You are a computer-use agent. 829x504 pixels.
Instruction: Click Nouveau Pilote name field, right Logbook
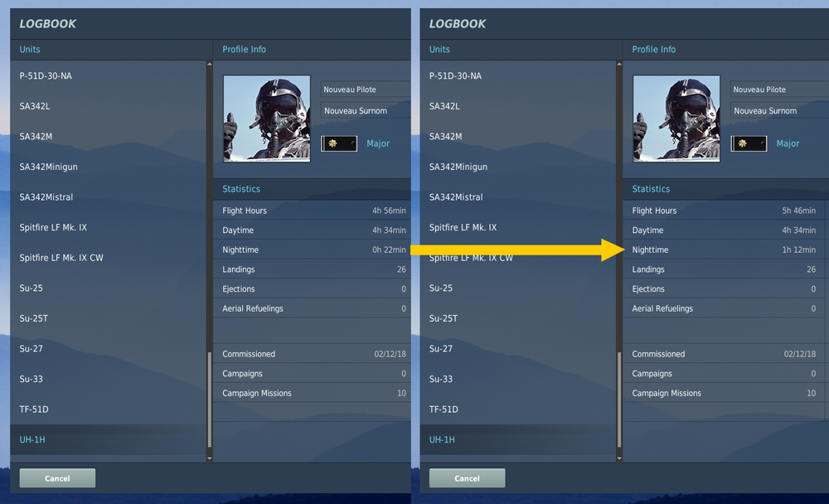coord(779,90)
